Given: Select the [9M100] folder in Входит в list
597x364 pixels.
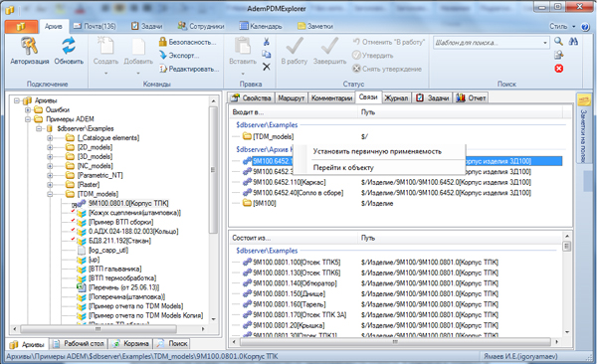Looking at the screenshot, I should click(x=260, y=203).
